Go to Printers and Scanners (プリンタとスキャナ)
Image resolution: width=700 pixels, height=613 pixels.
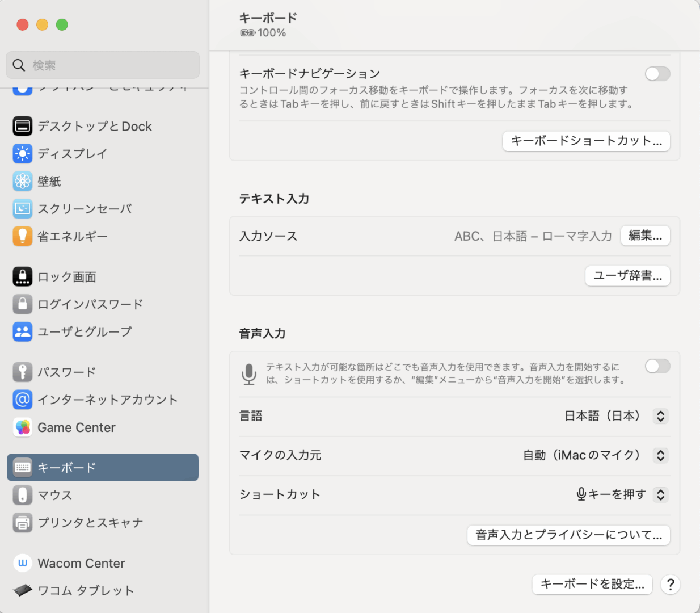[90, 522]
